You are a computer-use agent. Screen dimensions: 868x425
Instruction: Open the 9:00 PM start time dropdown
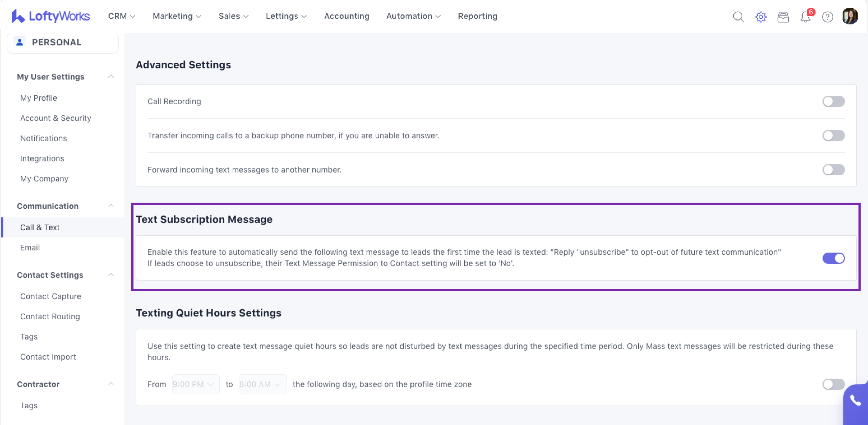click(x=195, y=384)
